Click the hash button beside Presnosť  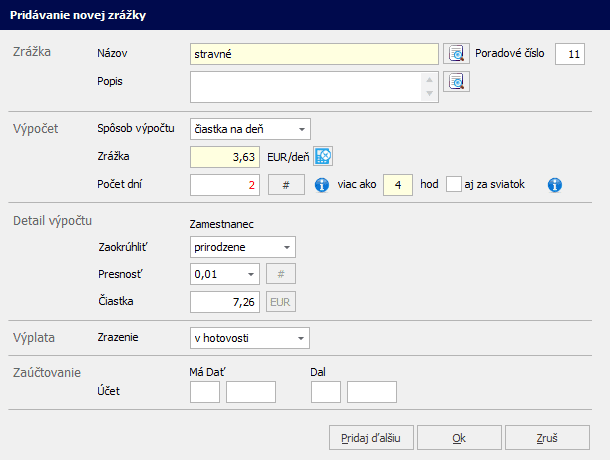(280, 273)
